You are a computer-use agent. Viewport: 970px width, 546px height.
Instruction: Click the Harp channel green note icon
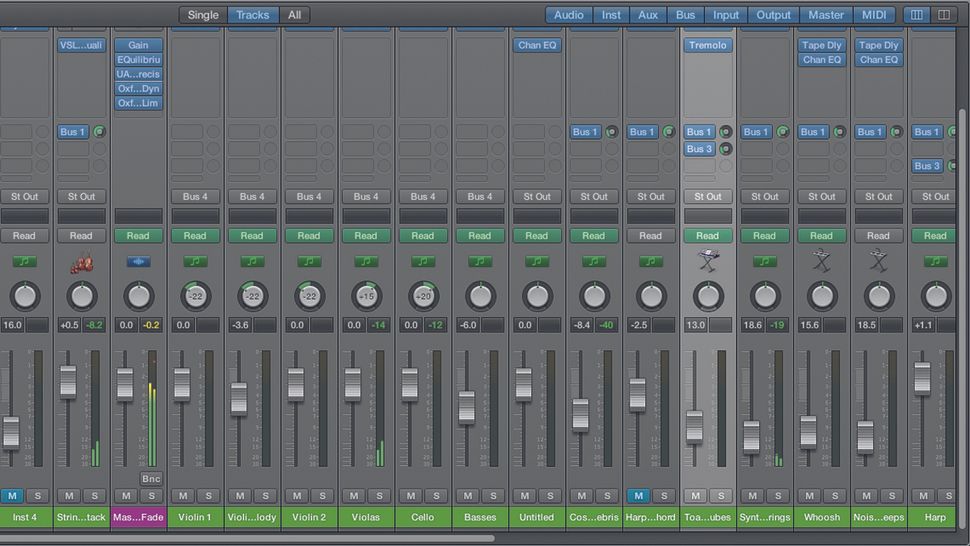click(x=935, y=262)
